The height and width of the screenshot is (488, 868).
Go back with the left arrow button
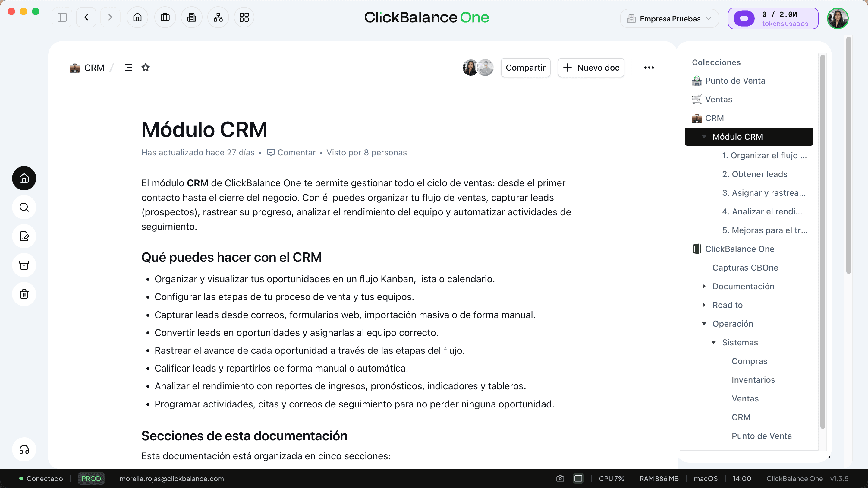click(86, 17)
